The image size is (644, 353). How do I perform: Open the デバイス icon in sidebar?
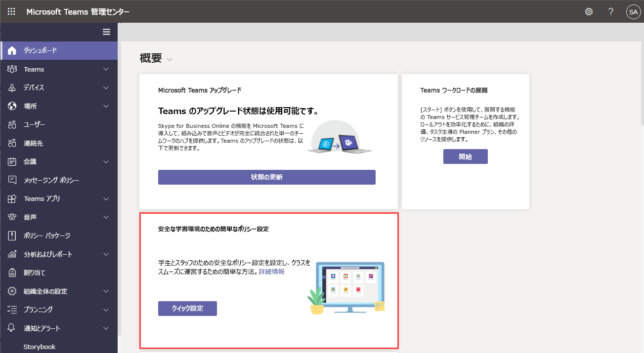tap(11, 87)
